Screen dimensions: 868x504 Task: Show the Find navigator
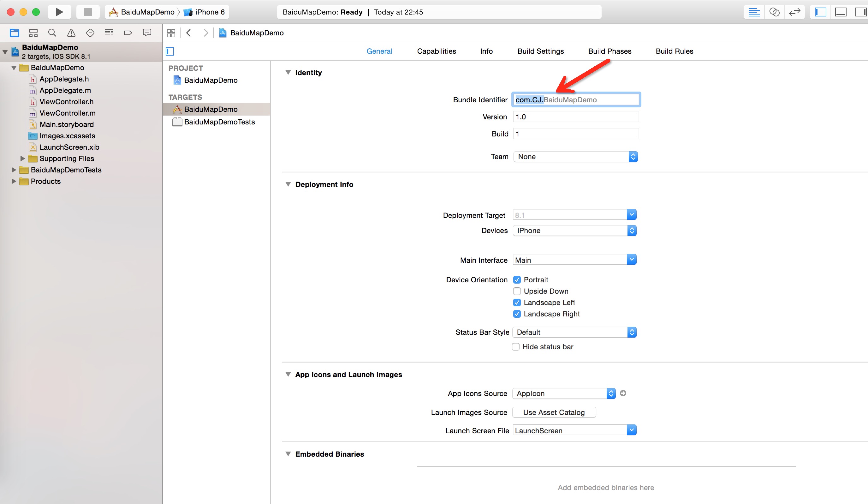pyautogui.click(x=52, y=33)
